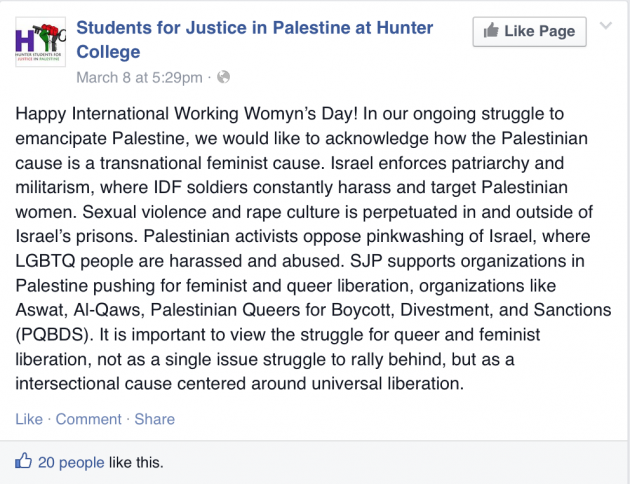Click the raised fist graphic in the logo
Image resolution: width=630 pixels, height=484 pixels.
[x=50, y=35]
